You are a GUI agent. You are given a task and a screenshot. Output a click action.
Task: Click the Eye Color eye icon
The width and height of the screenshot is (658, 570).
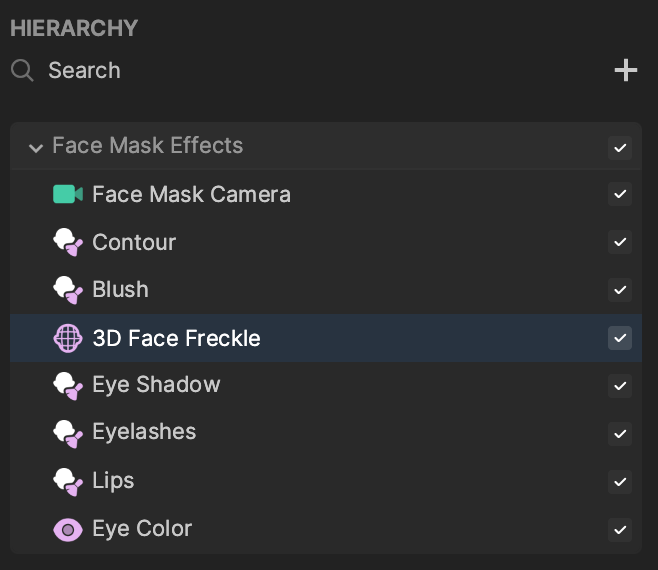(x=68, y=530)
